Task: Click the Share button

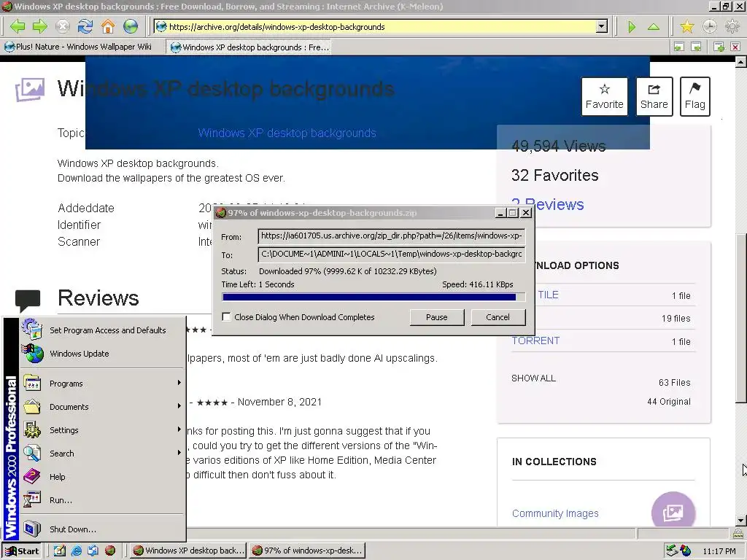Action: tap(654, 97)
